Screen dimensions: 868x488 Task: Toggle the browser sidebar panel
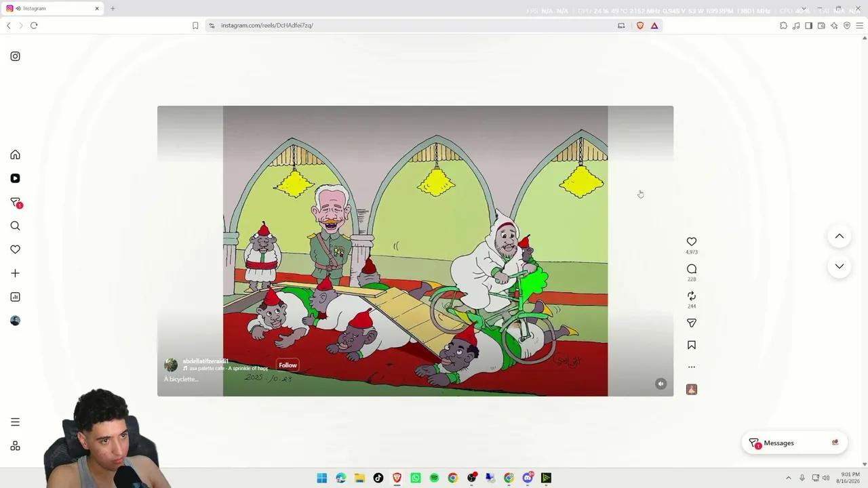pos(808,26)
